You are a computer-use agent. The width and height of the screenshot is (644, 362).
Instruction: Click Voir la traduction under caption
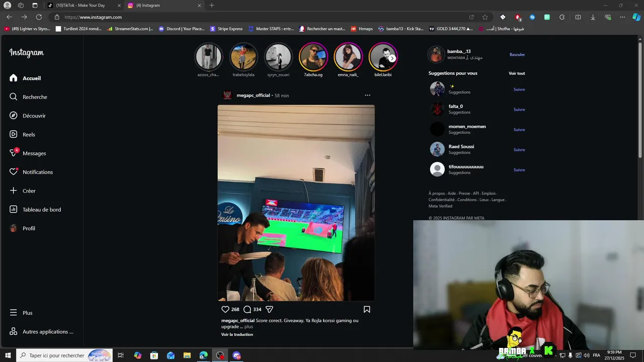tap(237, 335)
